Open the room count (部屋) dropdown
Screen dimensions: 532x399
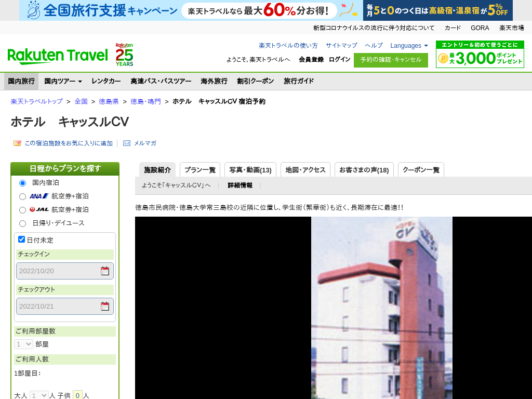pyautogui.click(x=23, y=344)
